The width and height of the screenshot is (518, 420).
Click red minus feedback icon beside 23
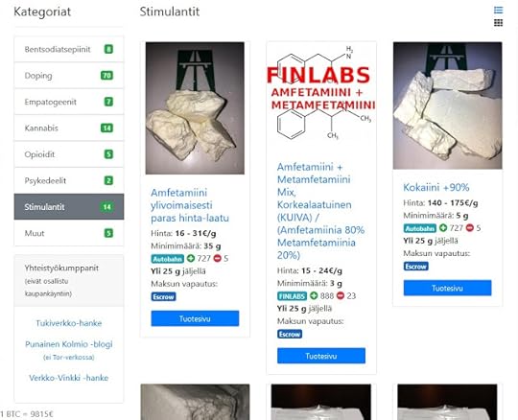[x=341, y=295]
